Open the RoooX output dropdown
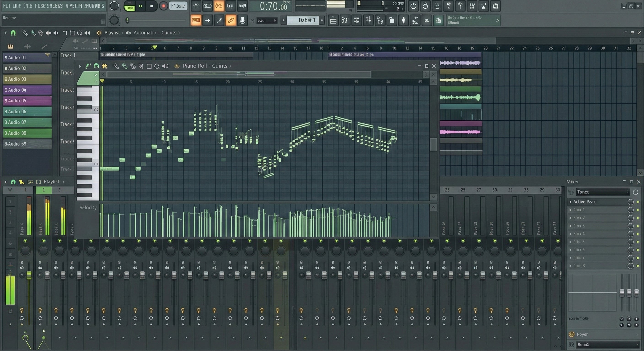Image resolution: width=644 pixels, height=351 pixels. (607, 345)
